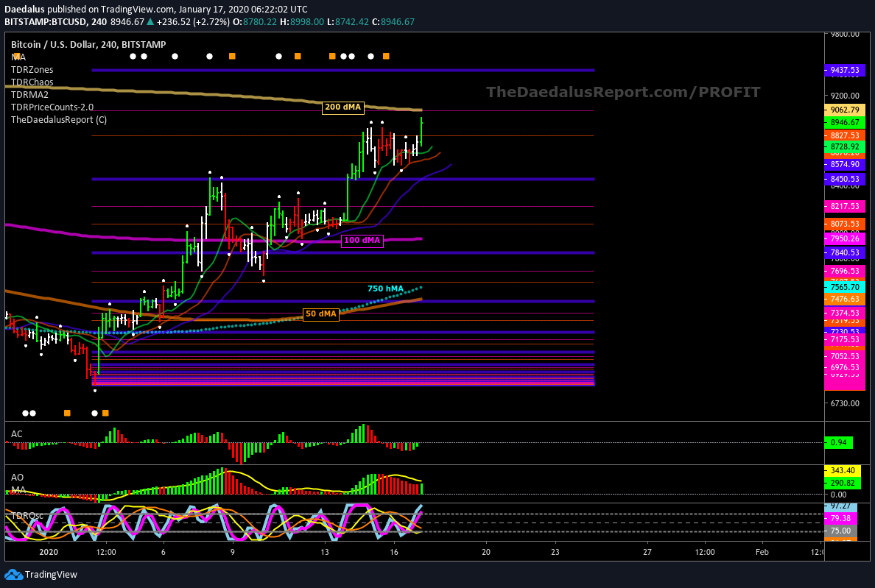Select the TDRMA2 indicator label
Image resolution: width=875 pixels, height=588 pixels.
[x=29, y=95]
